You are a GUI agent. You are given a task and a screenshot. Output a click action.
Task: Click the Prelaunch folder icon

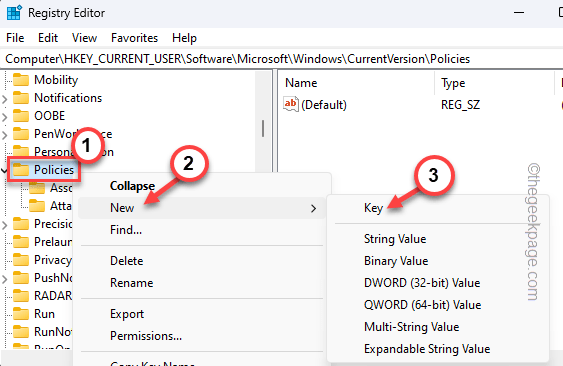[x=21, y=242]
